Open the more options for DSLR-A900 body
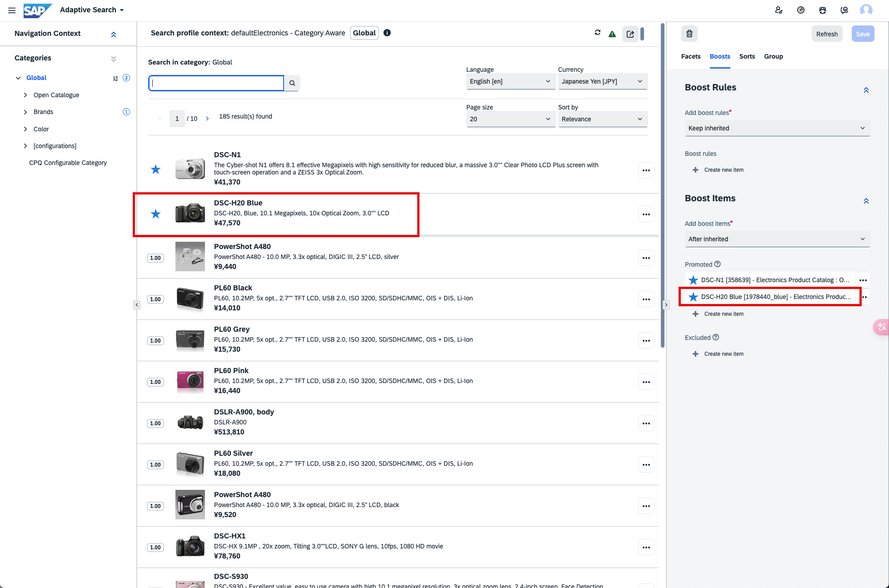This screenshot has width=889, height=588. click(646, 424)
